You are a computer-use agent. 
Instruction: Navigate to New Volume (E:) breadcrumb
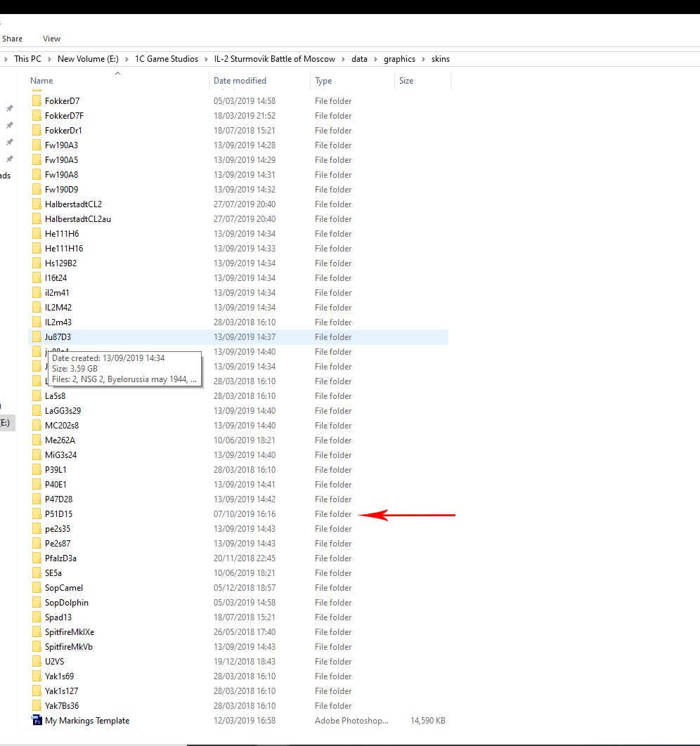point(88,59)
